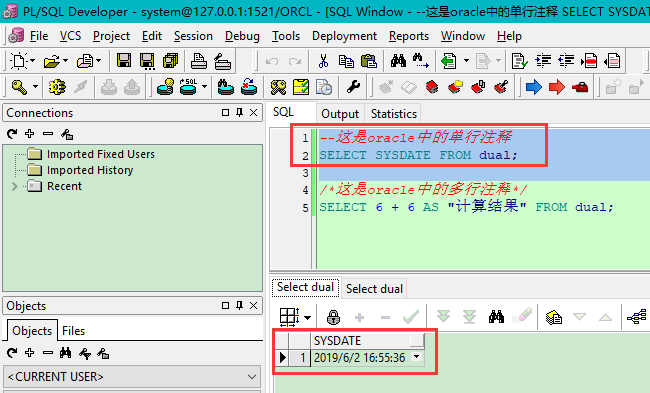The image size is (650, 393).
Task: Click the Save floppy disk icon
Action: (x=124, y=61)
